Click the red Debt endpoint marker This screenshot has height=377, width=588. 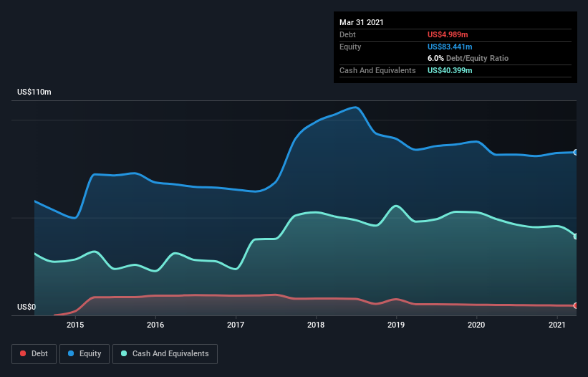(x=576, y=306)
